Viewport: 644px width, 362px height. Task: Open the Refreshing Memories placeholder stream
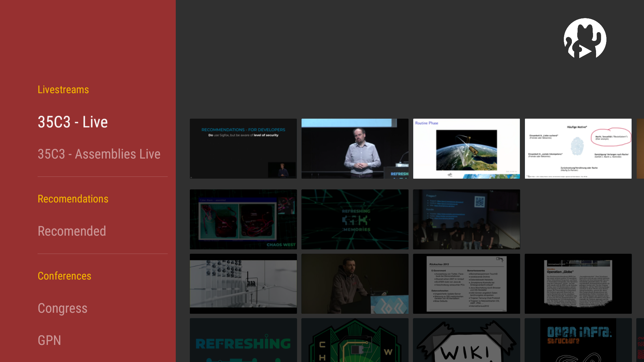point(355,219)
